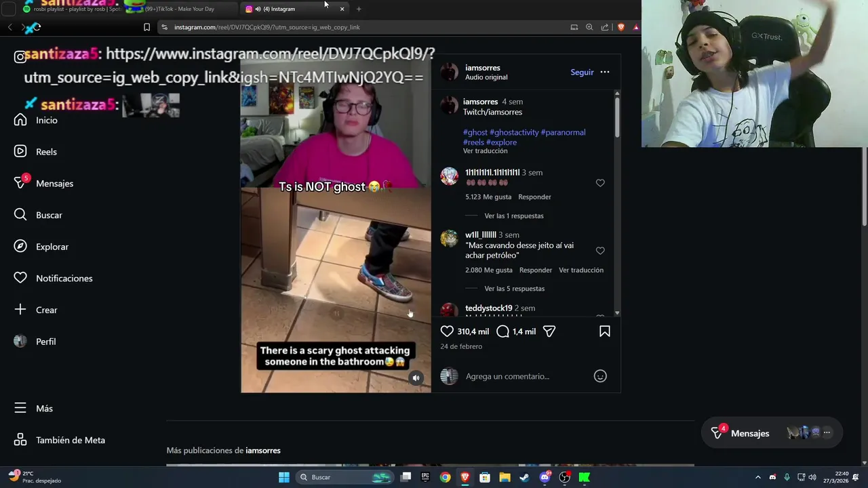Bookmark this page in the browser
Image resolution: width=868 pixels, height=488 pixels.
pos(146,27)
